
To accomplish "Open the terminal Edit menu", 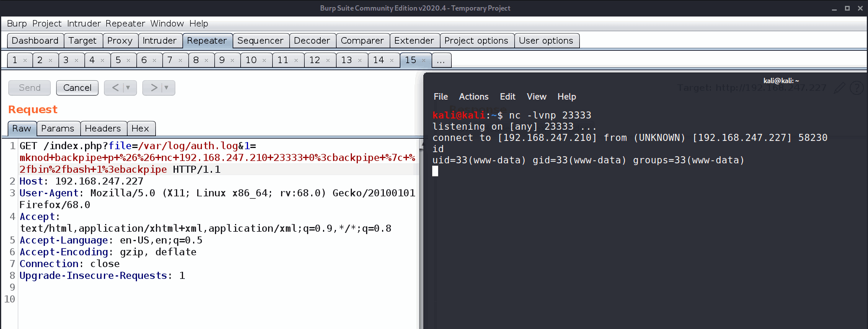I will click(x=508, y=97).
